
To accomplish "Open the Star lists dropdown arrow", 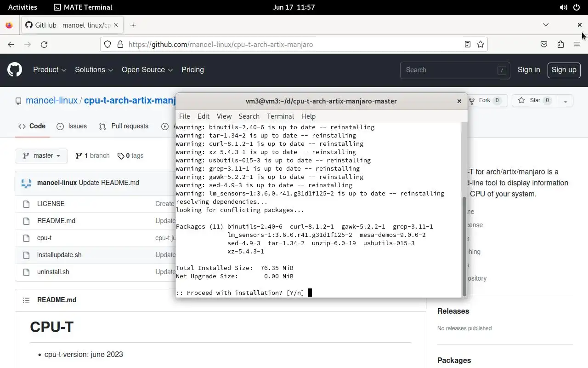I will tap(565, 101).
